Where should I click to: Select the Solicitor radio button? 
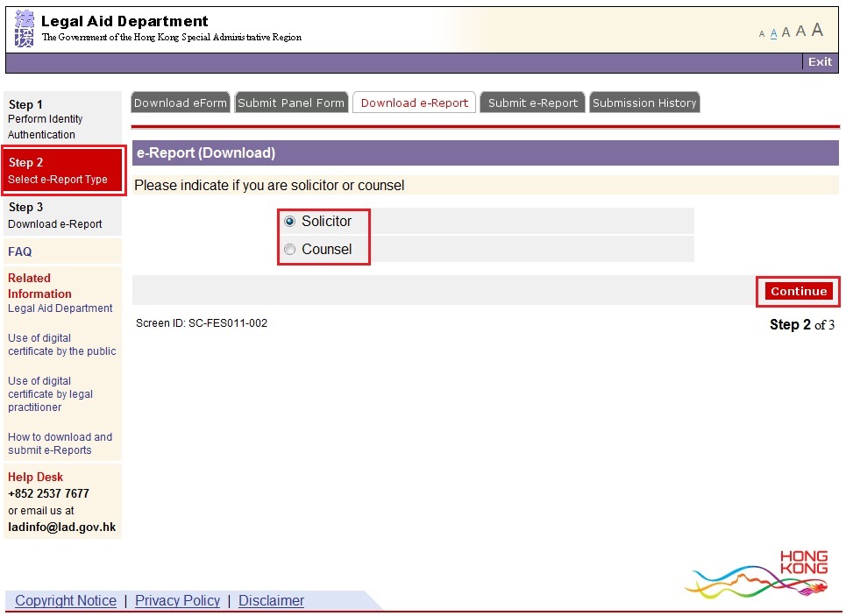point(289,221)
